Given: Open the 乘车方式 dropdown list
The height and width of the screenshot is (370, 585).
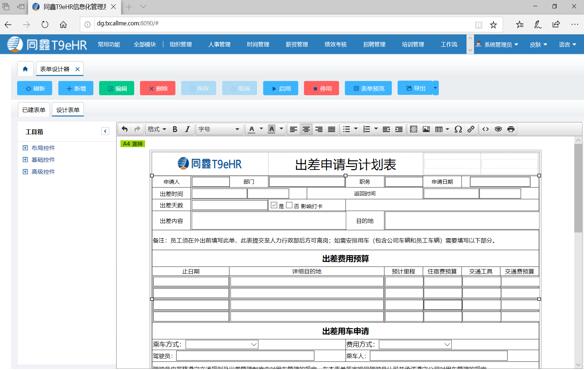Looking at the screenshot, I should coord(222,344).
